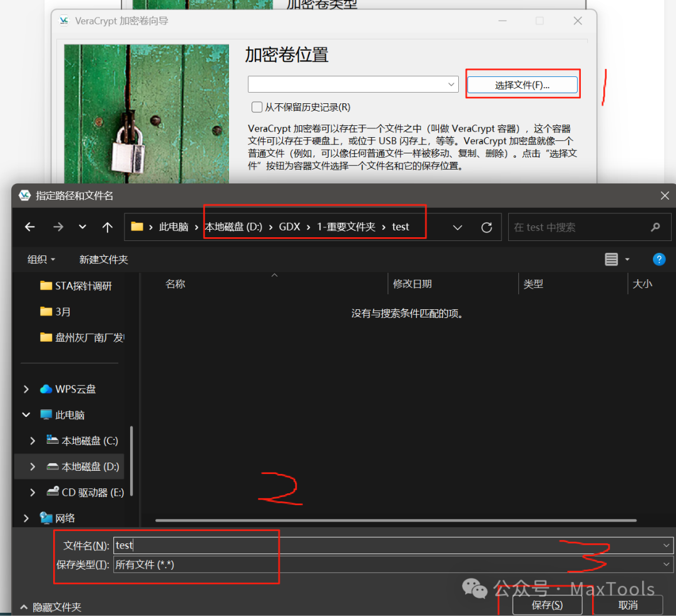Click the 保存(S) button
The image size is (676, 616).
tap(547, 605)
